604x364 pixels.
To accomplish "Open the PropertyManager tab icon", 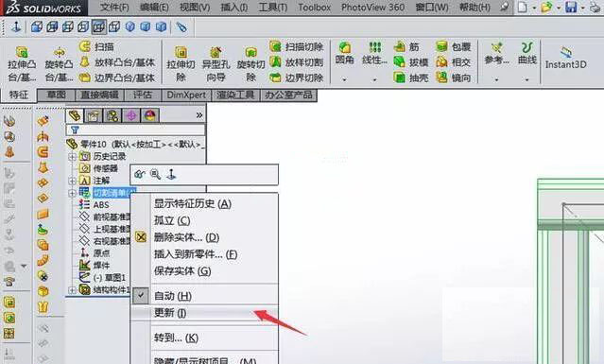I will pos(94,115).
